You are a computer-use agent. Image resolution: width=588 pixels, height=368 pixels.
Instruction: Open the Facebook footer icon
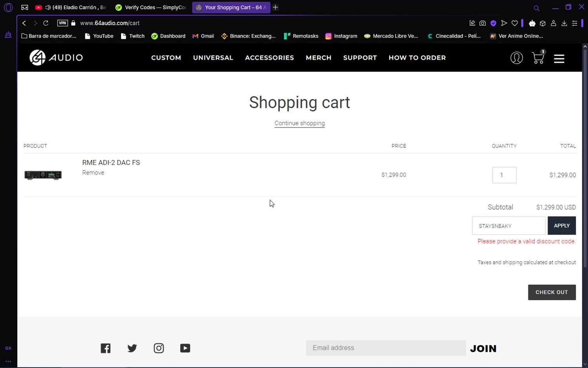click(105, 348)
